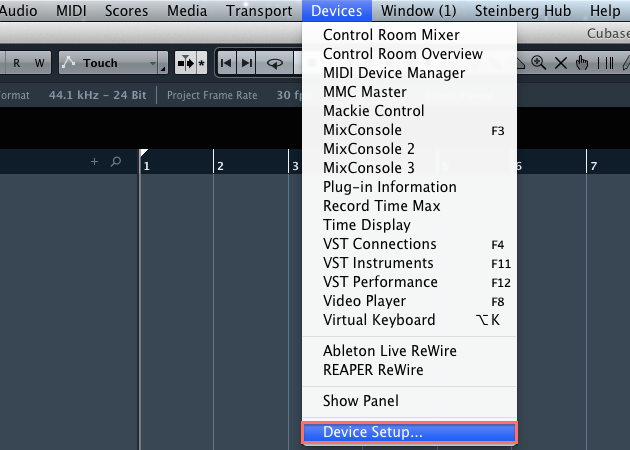The image size is (630, 450).
Task: Open the 44.1 kHz record format setting
Action: 97,95
